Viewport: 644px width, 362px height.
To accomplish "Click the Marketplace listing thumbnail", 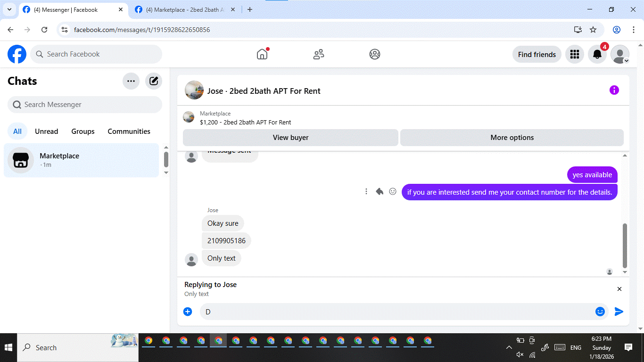I will pos(189,117).
